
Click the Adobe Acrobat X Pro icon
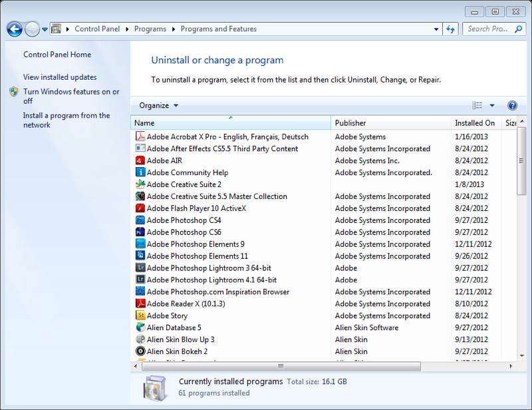pyautogui.click(x=140, y=137)
